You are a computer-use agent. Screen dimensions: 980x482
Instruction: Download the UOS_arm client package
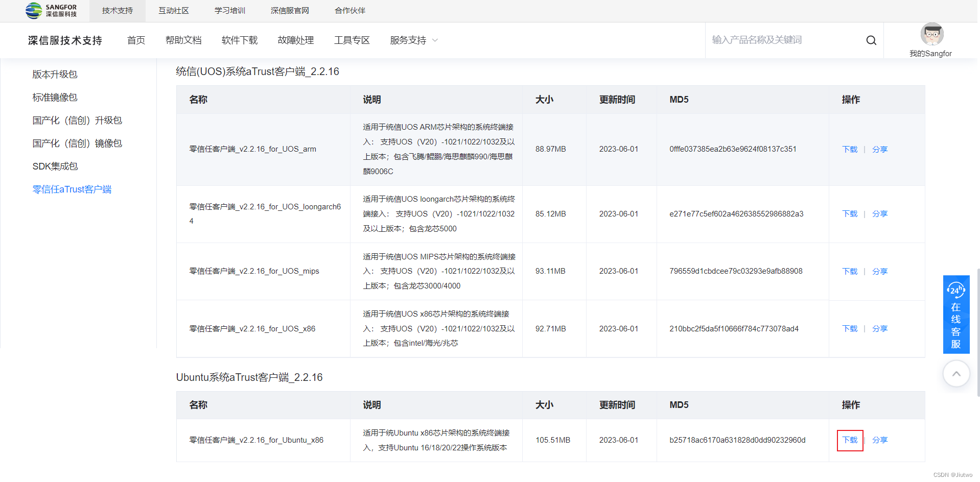[850, 150]
